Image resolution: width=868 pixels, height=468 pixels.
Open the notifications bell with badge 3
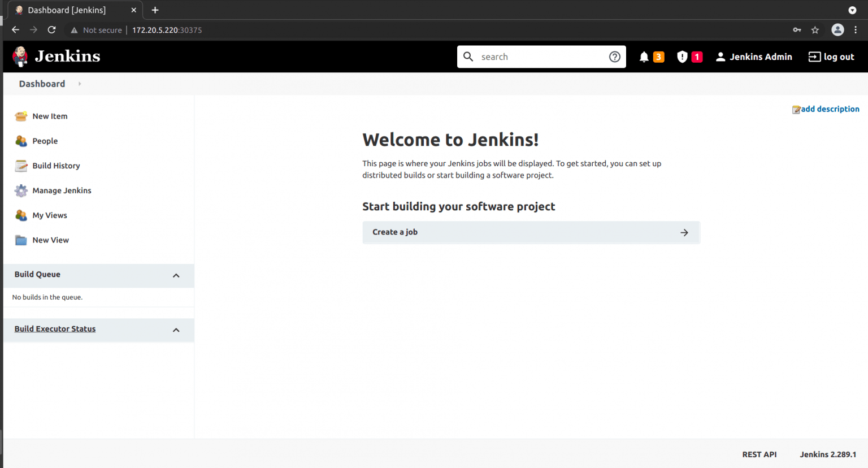644,57
